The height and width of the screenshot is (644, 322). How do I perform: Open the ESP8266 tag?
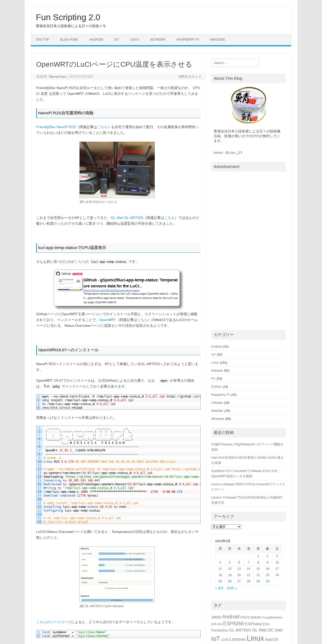[233, 624]
